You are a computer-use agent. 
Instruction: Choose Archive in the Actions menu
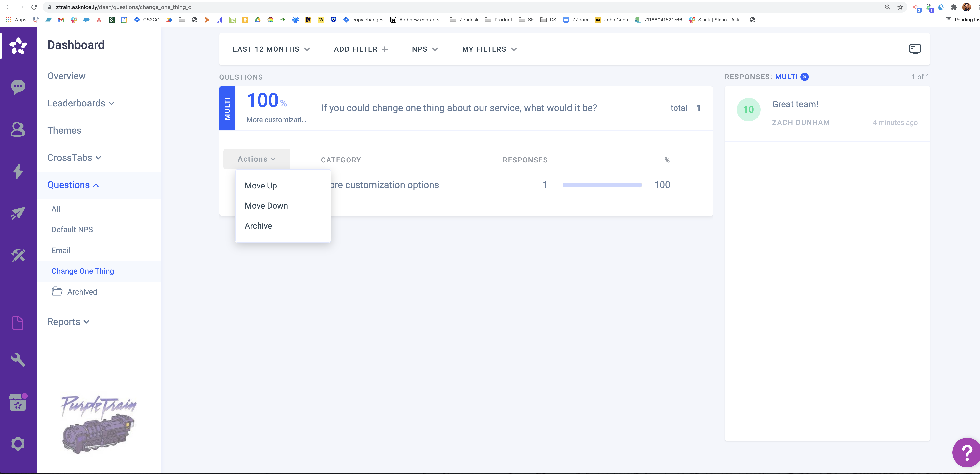258,226
